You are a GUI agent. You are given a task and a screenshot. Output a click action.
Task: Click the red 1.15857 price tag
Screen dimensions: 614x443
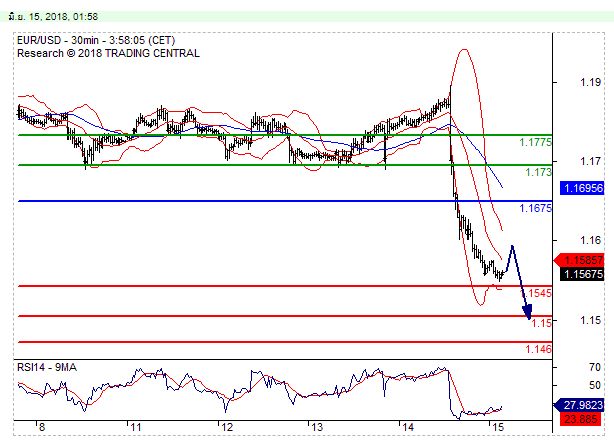[x=579, y=260]
